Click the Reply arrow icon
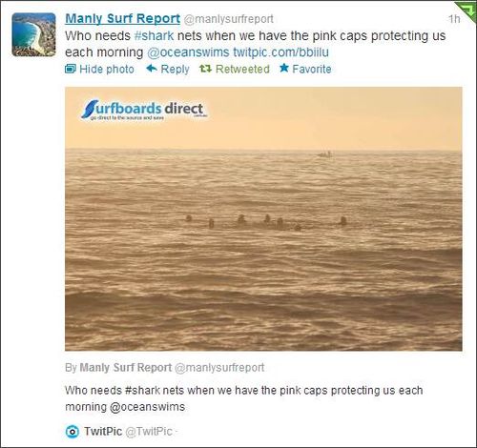The image size is (477, 448). [152, 68]
